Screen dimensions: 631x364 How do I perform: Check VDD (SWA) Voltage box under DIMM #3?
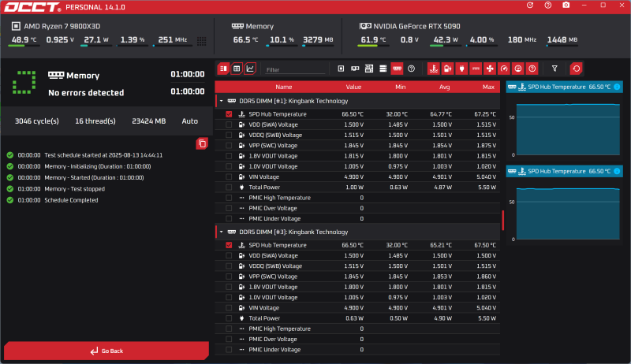click(229, 255)
